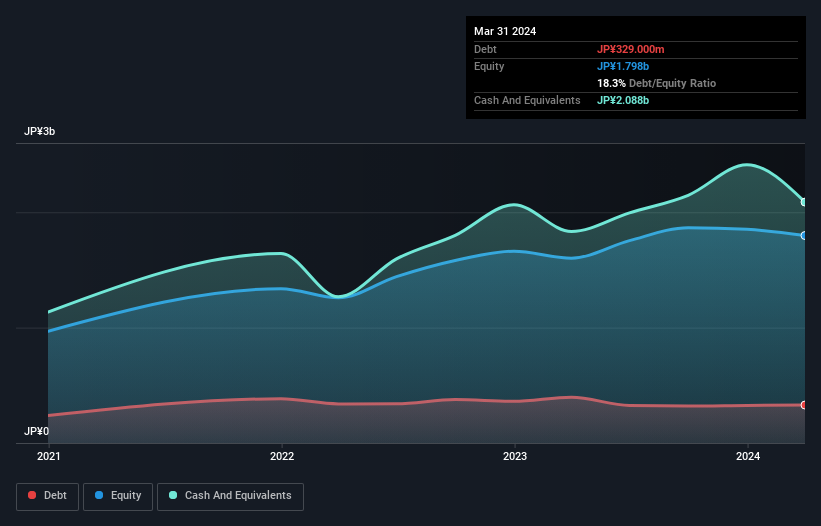Image resolution: width=821 pixels, height=526 pixels.
Task: Click the tooltip Cash And Equivalents label
Action: pyautogui.click(x=527, y=100)
